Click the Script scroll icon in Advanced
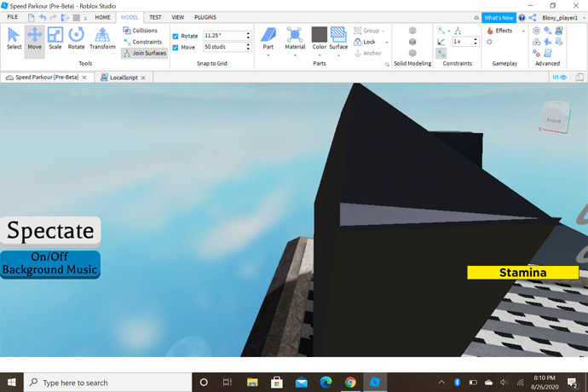 (548, 53)
